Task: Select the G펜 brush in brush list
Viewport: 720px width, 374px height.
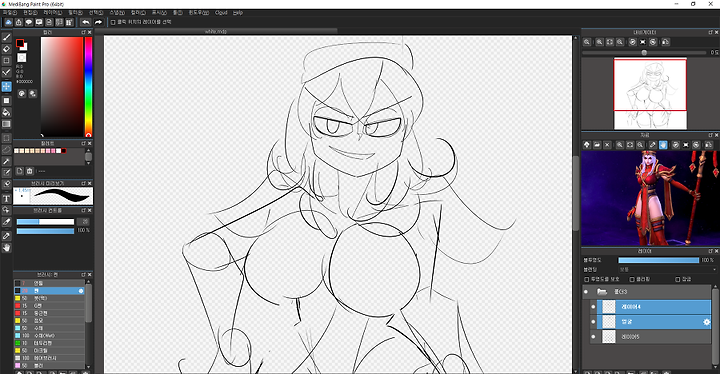Action: pyautogui.click(x=49, y=306)
